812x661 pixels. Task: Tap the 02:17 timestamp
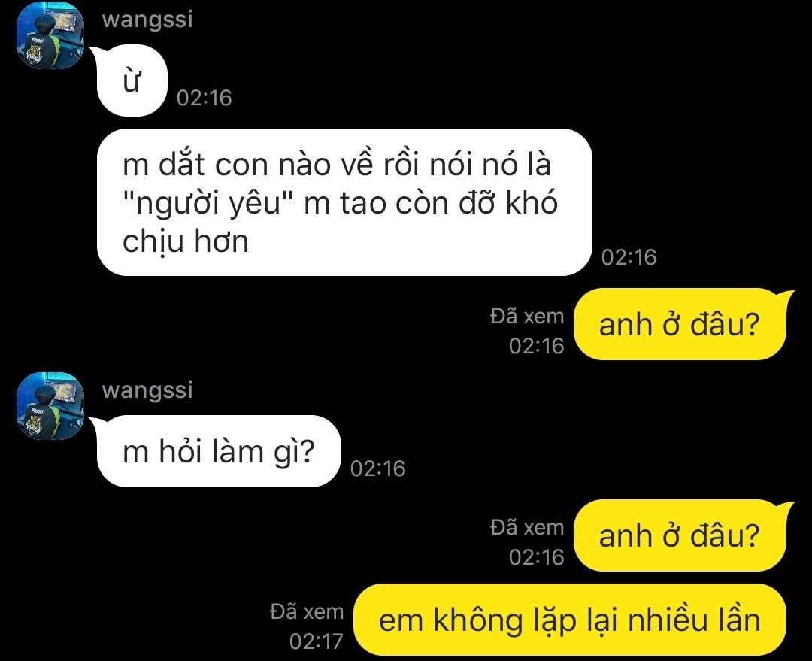click(316, 641)
